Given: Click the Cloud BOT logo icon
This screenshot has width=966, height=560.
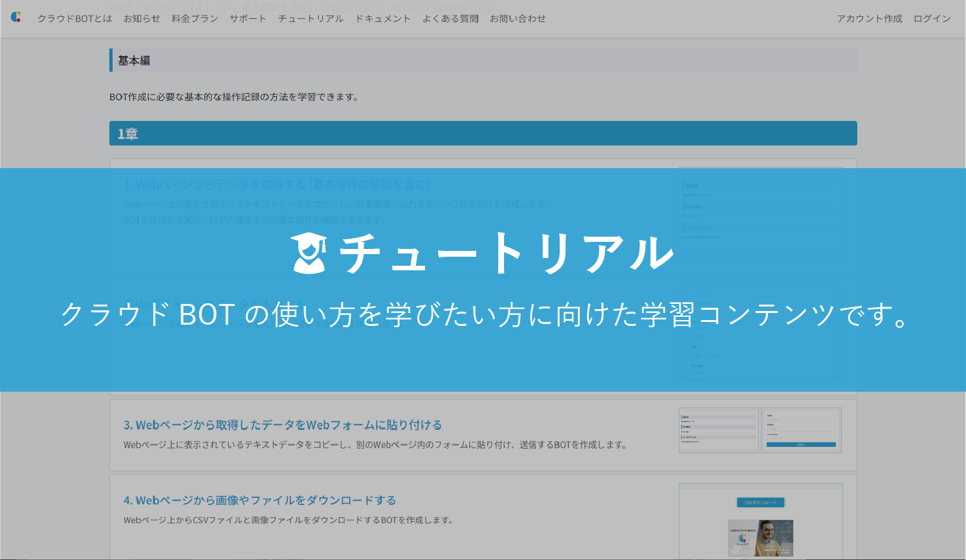Looking at the screenshot, I should pos(16,17).
